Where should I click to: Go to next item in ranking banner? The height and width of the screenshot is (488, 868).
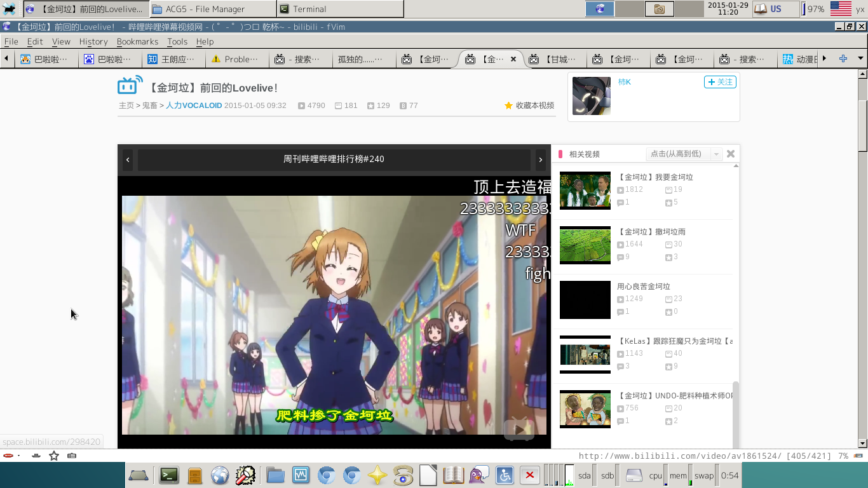(x=540, y=159)
